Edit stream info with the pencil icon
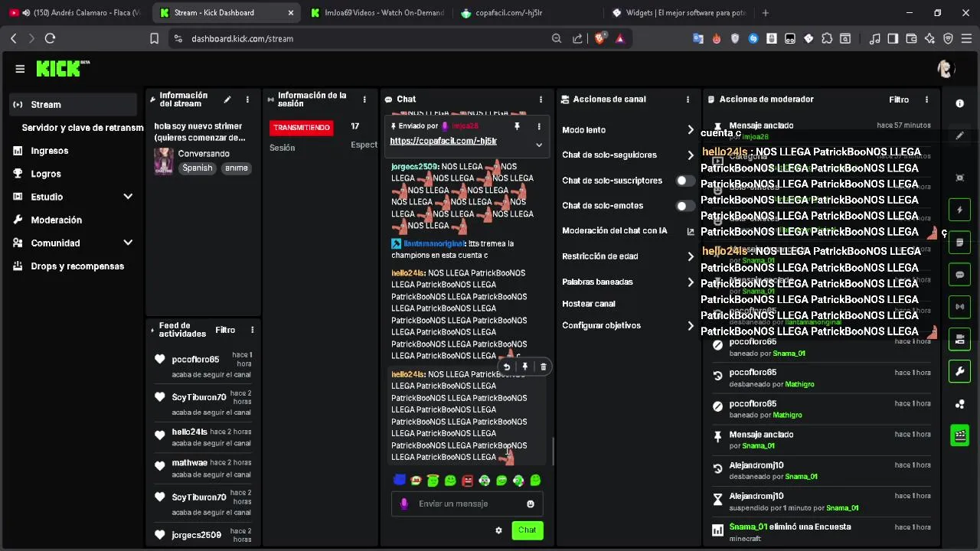This screenshot has width=980, height=551. [x=227, y=99]
